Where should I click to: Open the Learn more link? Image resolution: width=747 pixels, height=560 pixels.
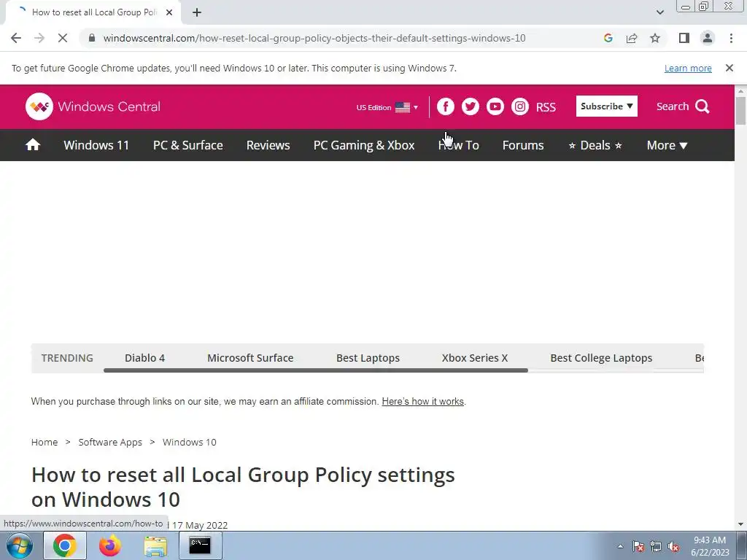click(x=688, y=68)
